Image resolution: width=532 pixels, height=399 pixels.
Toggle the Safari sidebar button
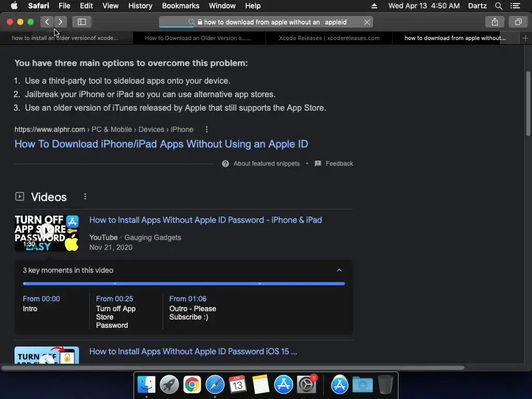[82, 22]
